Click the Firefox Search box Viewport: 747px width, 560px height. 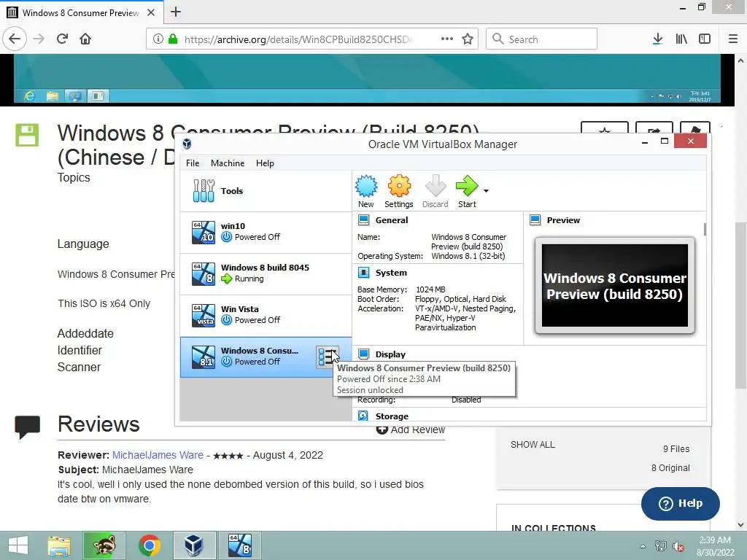(541, 39)
